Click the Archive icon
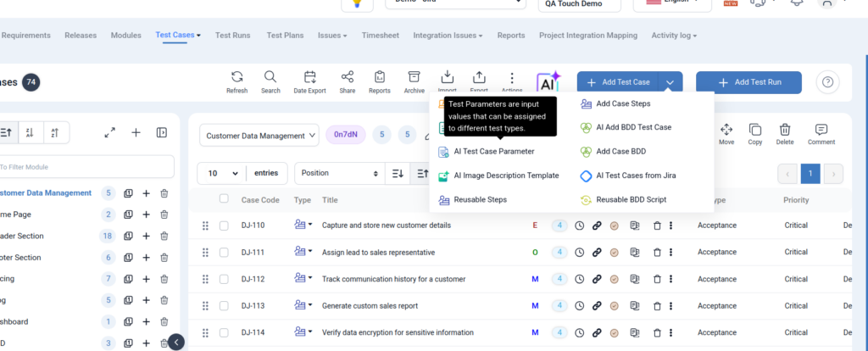The width and height of the screenshot is (868, 351). point(414,78)
